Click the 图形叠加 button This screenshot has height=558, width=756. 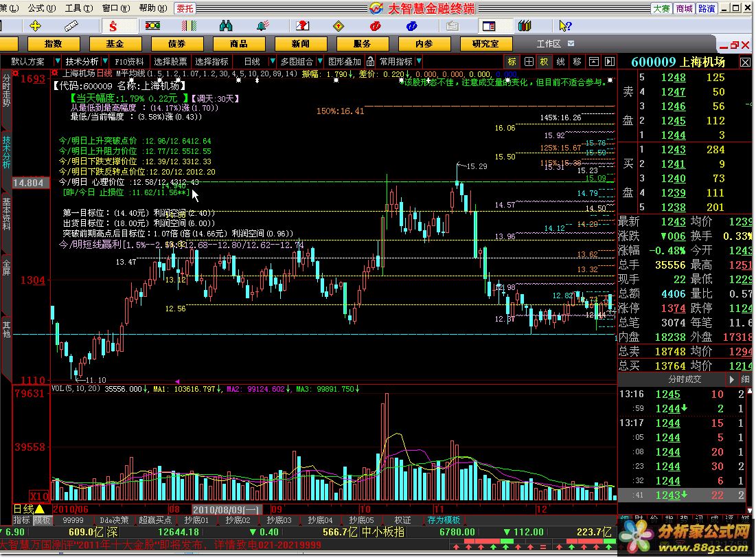(344, 61)
